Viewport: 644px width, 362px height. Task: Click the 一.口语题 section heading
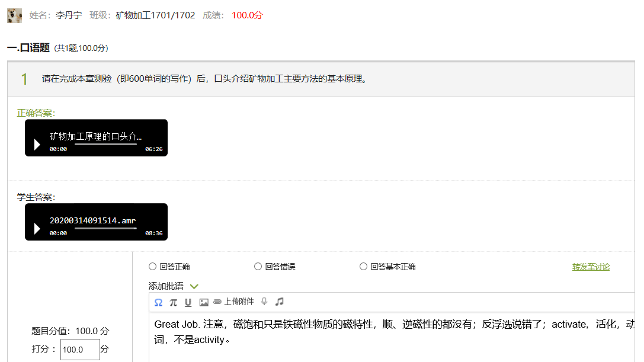28,48
